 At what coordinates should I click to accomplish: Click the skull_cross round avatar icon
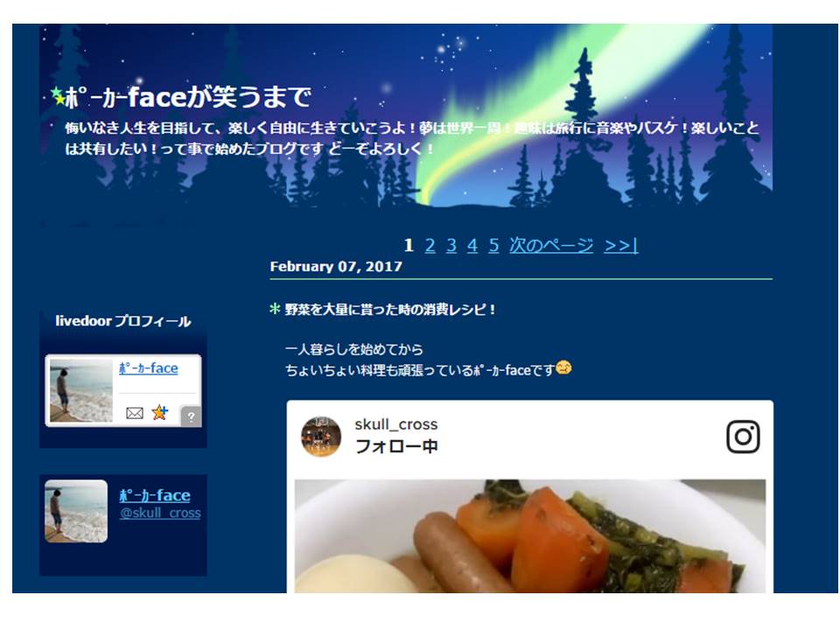(x=321, y=437)
